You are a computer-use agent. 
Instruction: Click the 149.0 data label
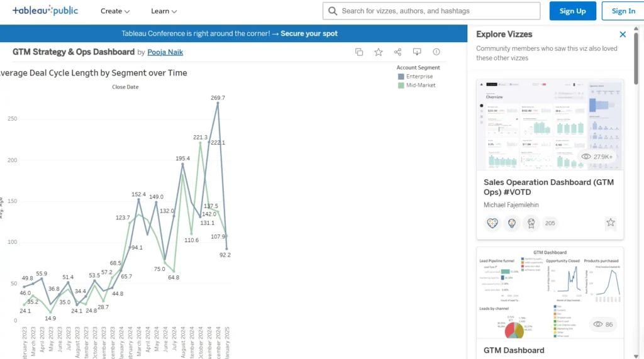tap(156, 197)
